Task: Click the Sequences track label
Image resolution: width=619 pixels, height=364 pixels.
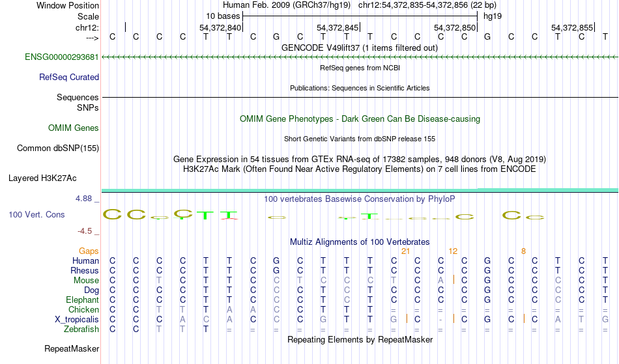Action: 78,97
